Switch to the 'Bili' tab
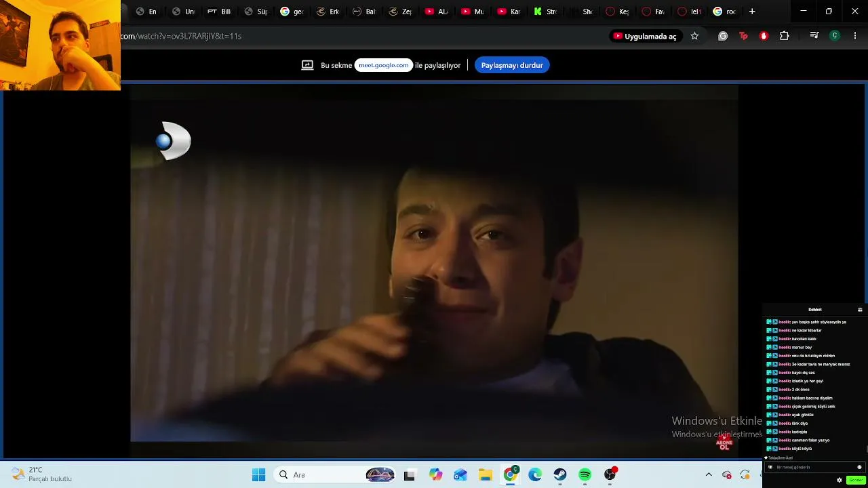This screenshot has width=868, height=488. (x=219, y=12)
